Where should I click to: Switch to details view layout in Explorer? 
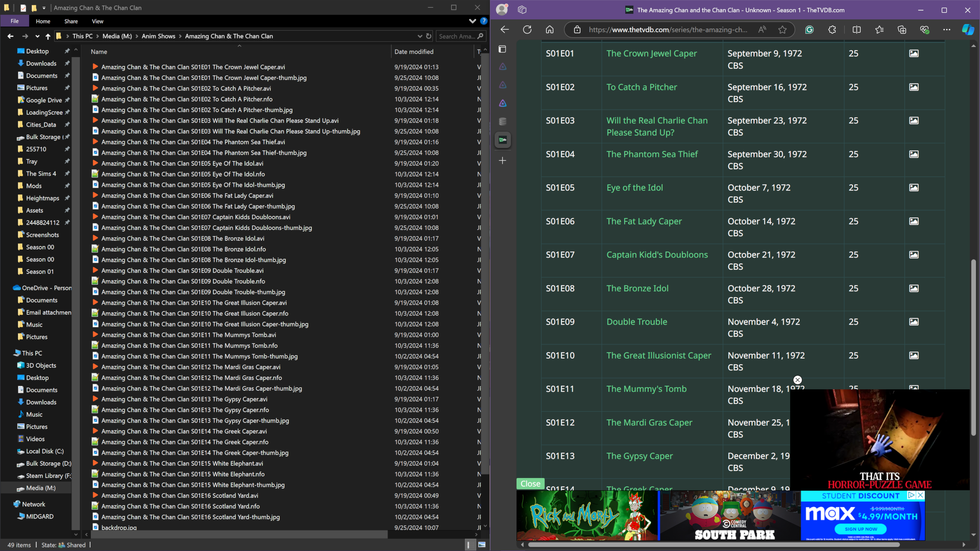[468, 545]
